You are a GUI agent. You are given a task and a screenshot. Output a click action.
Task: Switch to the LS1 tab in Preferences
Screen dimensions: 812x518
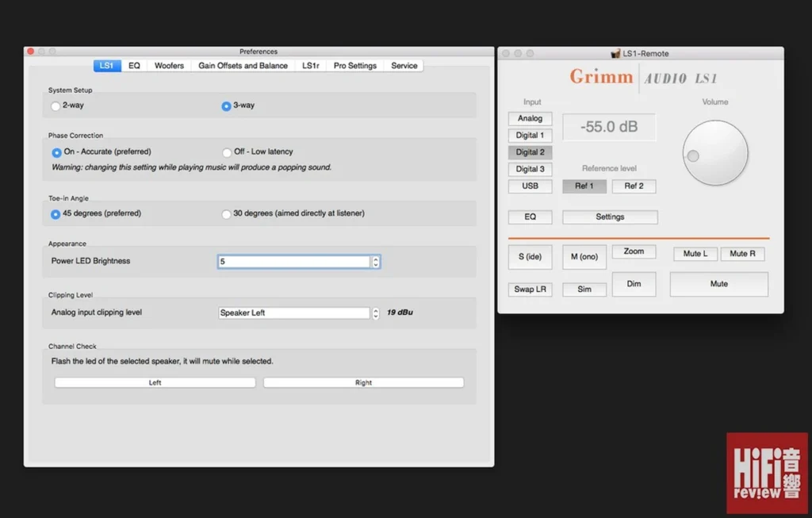pos(107,66)
